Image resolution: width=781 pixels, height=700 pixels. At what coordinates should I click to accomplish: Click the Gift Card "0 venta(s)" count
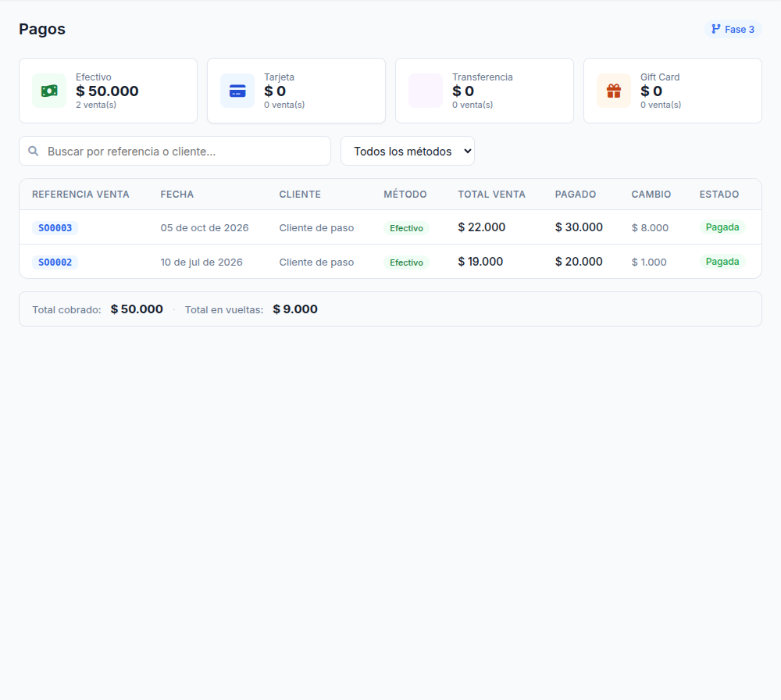click(661, 105)
